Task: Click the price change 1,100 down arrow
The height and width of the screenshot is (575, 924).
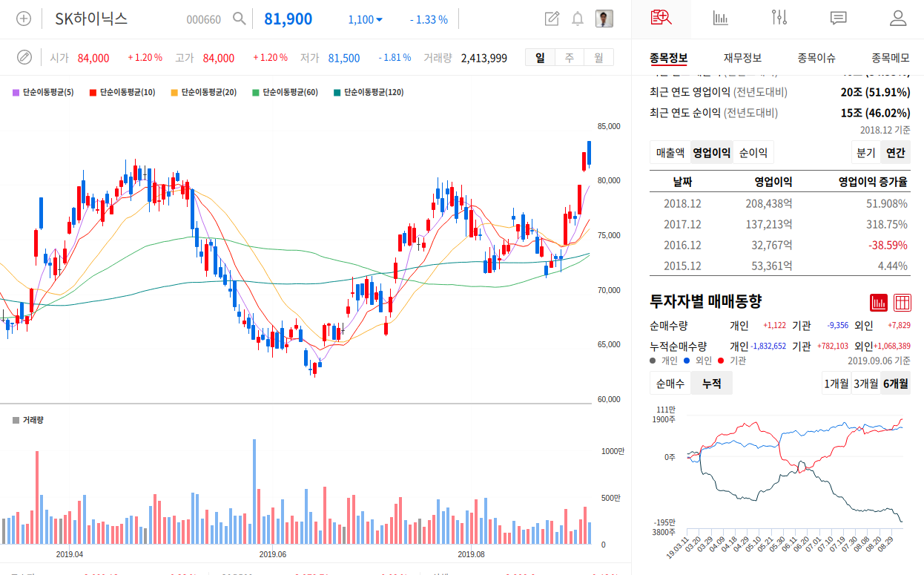Action: pyautogui.click(x=366, y=20)
